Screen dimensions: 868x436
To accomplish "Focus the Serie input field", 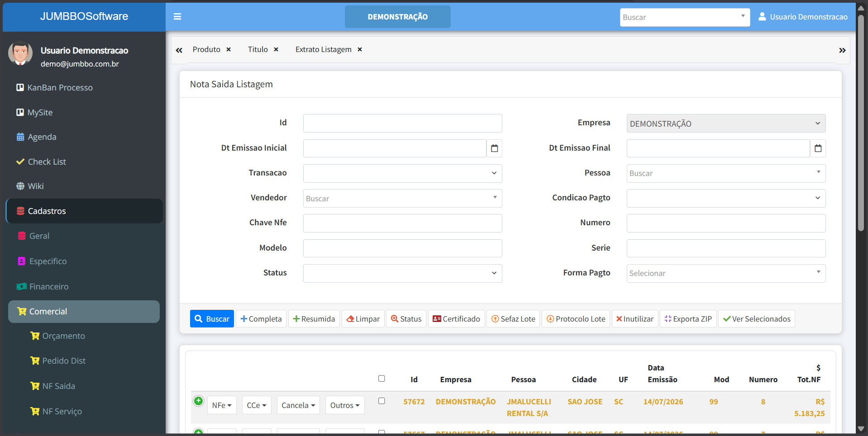I will (x=726, y=248).
